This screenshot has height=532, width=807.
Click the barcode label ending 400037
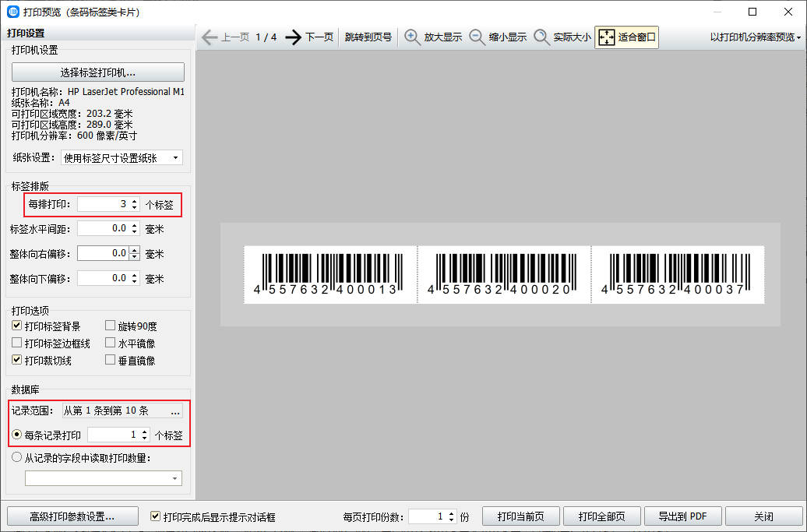tap(678, 274)
